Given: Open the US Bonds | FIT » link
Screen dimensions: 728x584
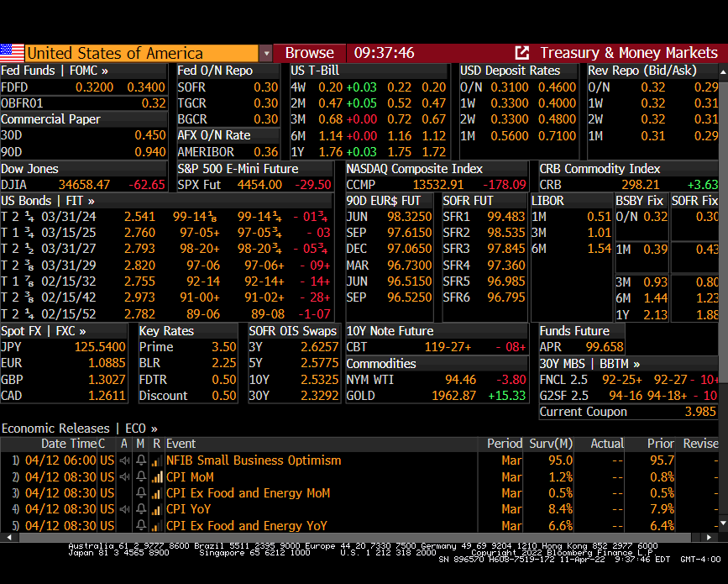Looking at the screenshot, I should 47,201.
